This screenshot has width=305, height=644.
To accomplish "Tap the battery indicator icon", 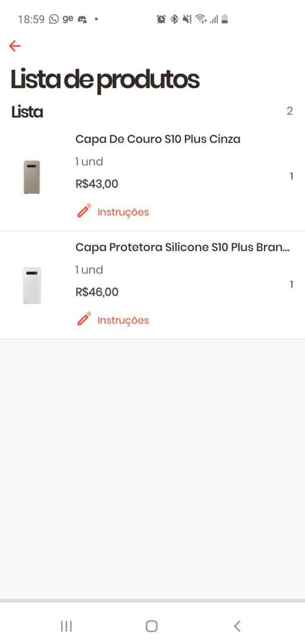I will [224, 19].
